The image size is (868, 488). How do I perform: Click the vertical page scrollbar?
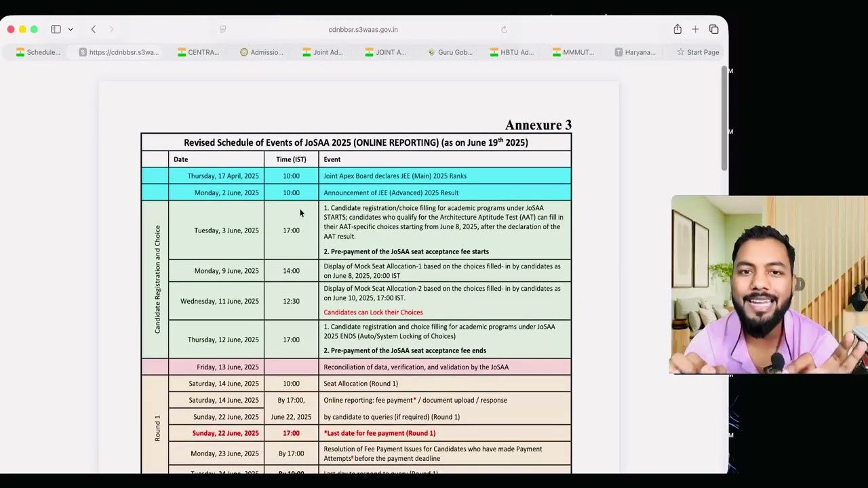tap(724, 118)
